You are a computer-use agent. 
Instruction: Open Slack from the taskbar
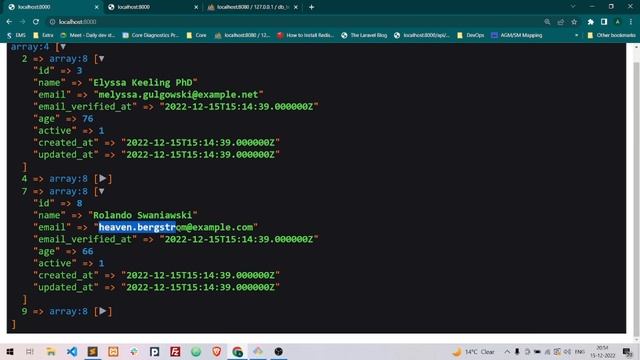point(134,351)
